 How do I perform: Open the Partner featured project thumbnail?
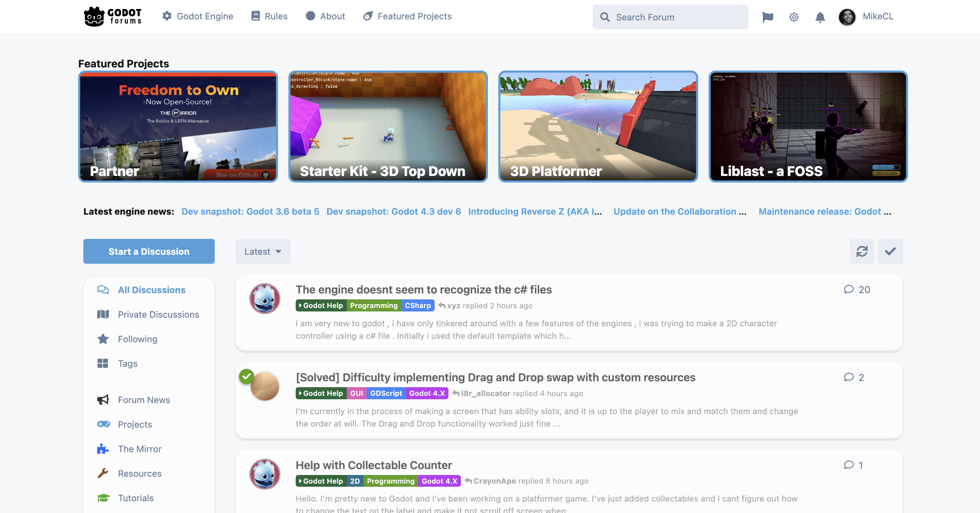[178, 127]
